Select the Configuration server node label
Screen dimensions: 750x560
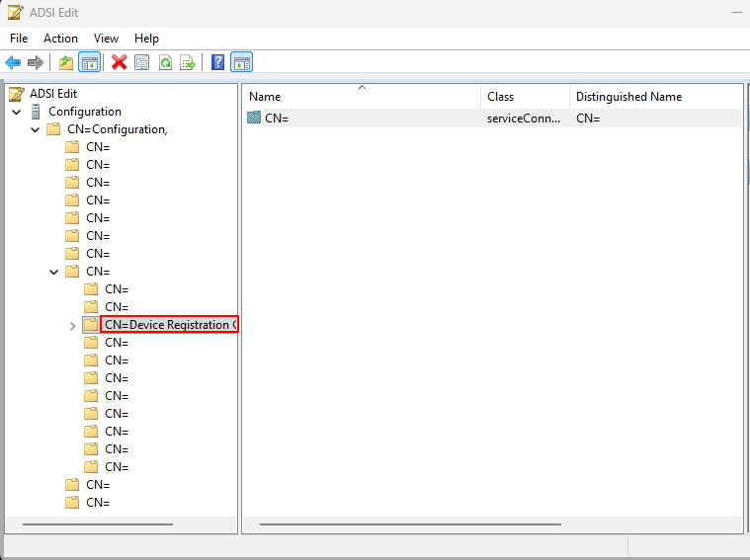[85, 112]
